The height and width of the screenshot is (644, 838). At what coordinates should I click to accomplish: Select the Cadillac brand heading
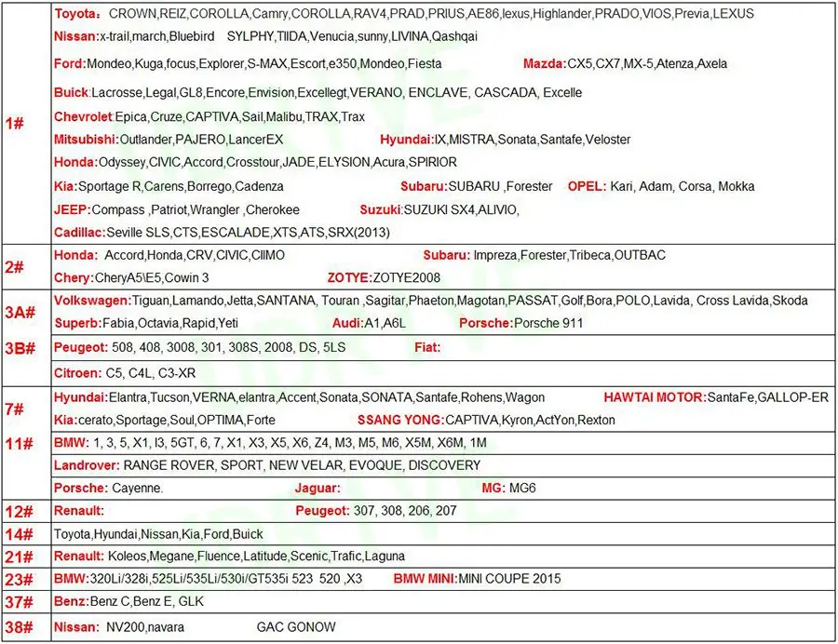click(x=80, y=233)
